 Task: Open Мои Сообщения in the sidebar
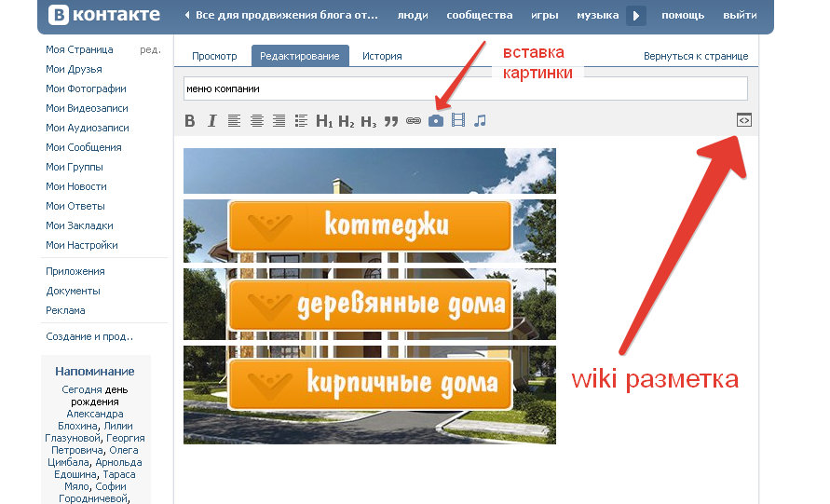click(83, 147)
